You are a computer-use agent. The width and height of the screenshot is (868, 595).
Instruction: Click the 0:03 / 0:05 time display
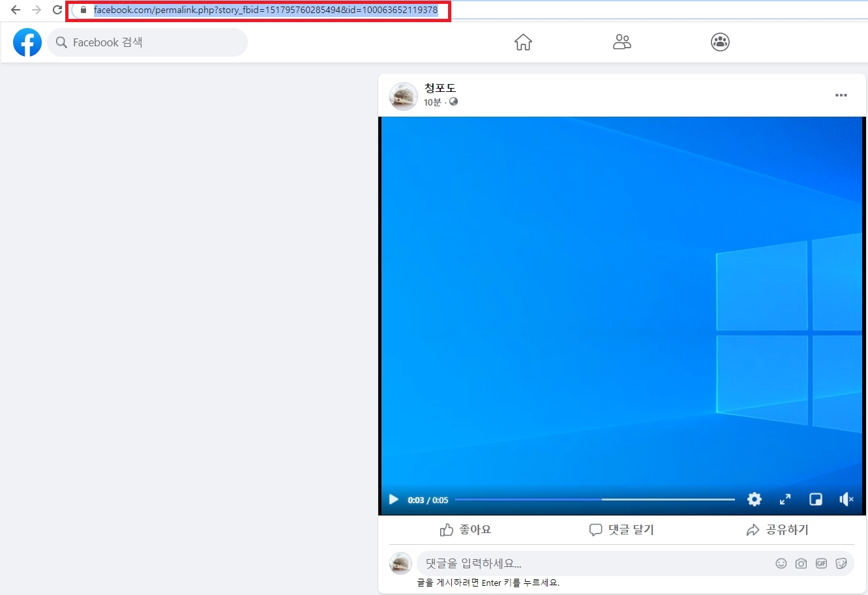pos(428,500)
